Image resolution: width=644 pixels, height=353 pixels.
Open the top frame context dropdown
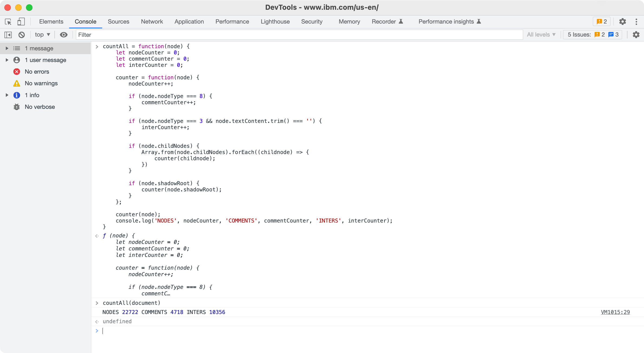coord(42,35)
